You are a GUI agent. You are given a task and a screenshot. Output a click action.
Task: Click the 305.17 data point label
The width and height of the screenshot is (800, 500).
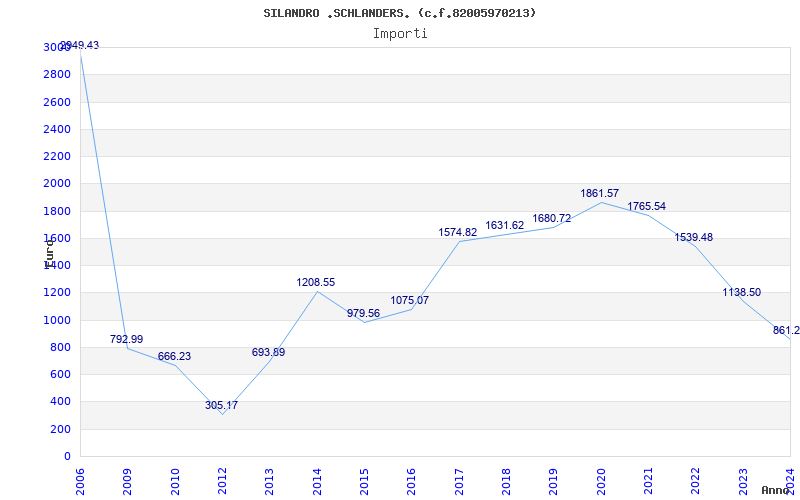[222, 405]
